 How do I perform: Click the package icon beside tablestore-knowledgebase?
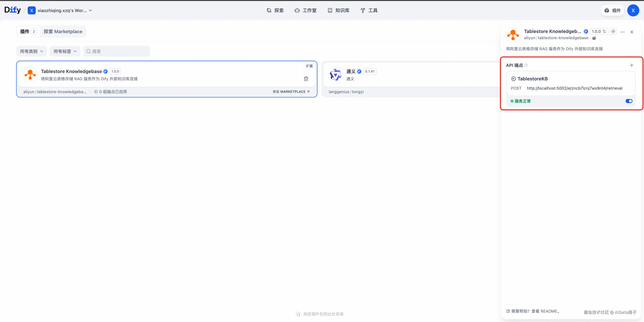click(x=594, y=38)
